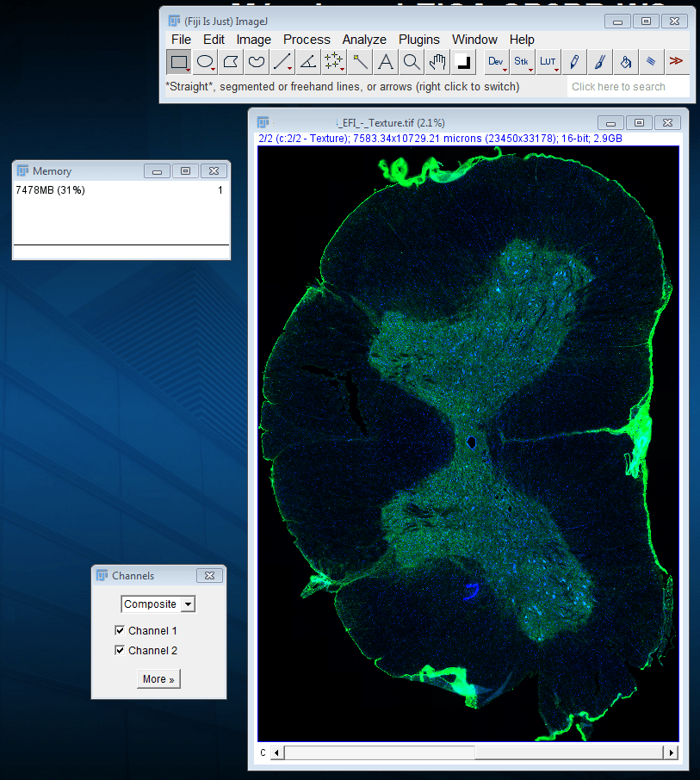The width and height of the screenshot is (700, 780).
Task: Select the Flood Fill bucket tool
Action: click(x=626, y=62)
